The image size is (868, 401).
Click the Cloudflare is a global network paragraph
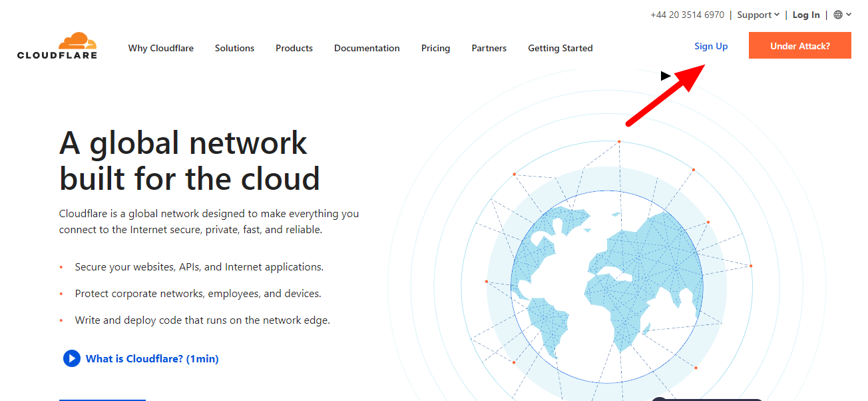209,222
